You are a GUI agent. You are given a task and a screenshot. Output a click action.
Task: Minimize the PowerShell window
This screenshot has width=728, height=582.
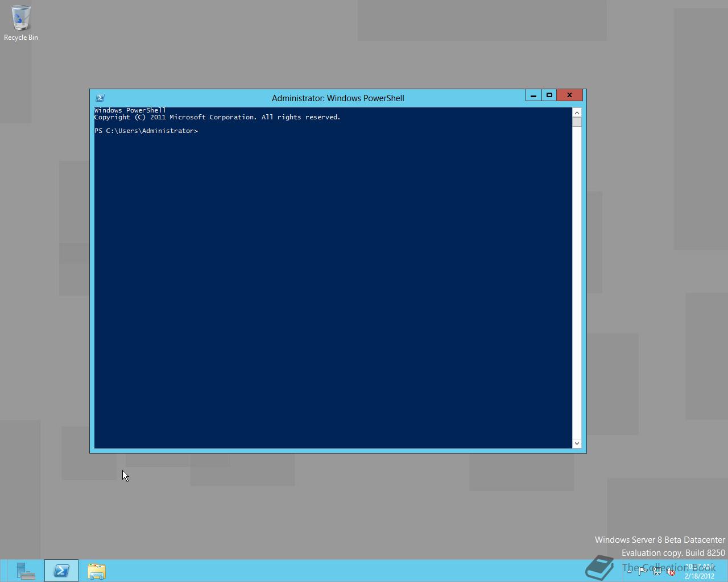tap(533, 95)
